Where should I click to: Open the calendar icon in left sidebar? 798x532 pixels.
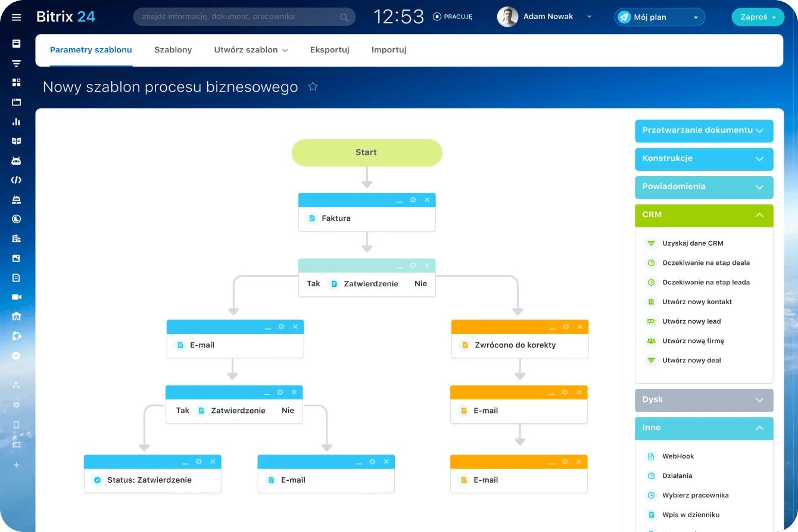[16, 102]
